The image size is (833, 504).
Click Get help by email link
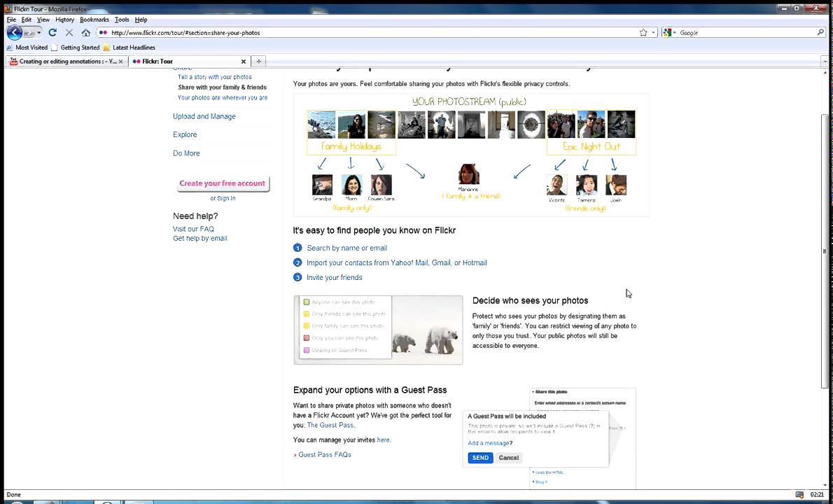199,239
